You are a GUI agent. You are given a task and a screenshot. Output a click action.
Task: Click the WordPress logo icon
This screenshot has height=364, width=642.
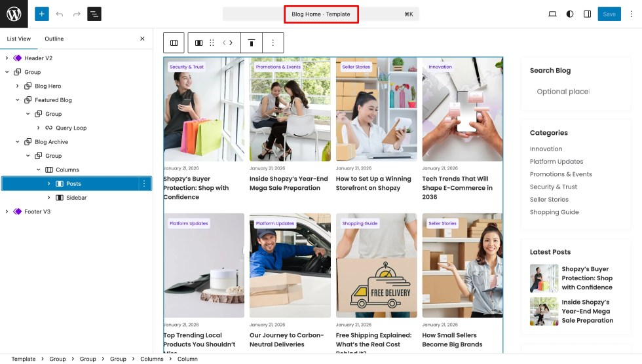(14, 14)
